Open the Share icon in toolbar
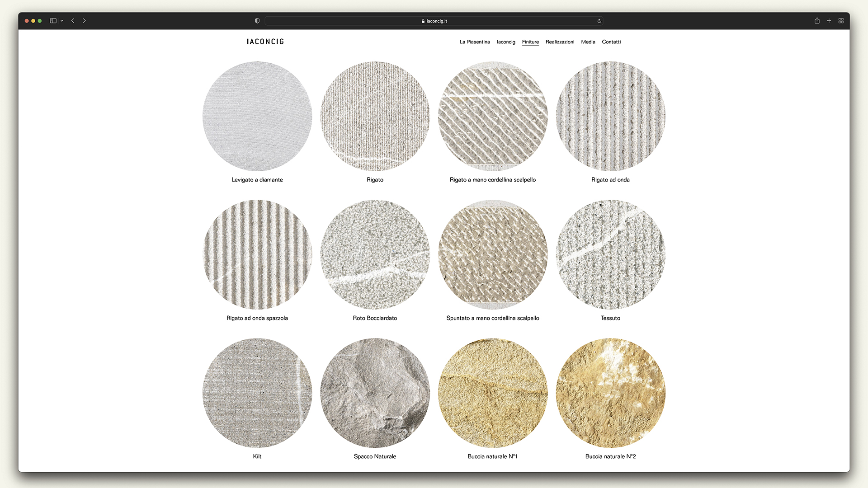This screenshot has height=488, width=868. click(x=817, y=21)
